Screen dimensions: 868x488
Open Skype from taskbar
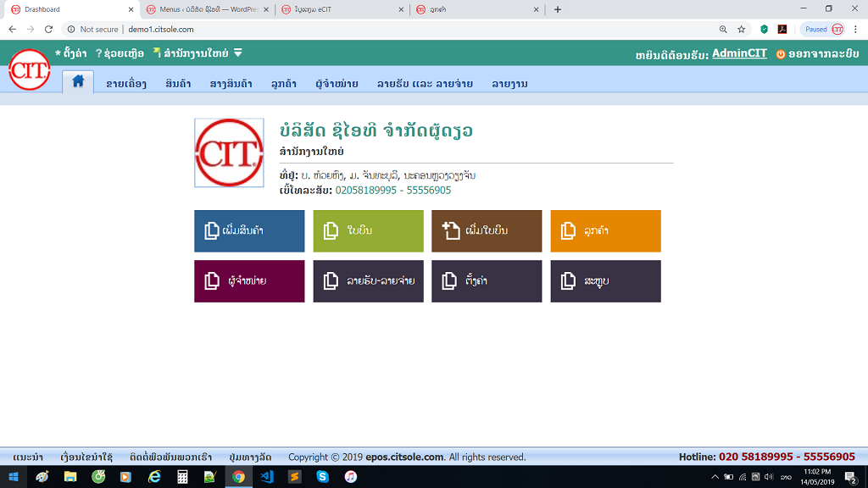click(323, 476)
